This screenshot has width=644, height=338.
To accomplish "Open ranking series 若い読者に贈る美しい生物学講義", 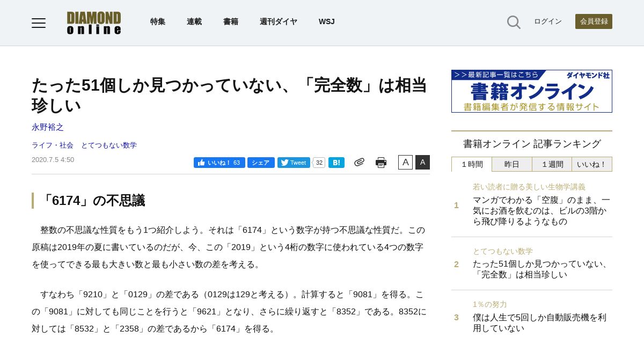I will tap(529, 187).
